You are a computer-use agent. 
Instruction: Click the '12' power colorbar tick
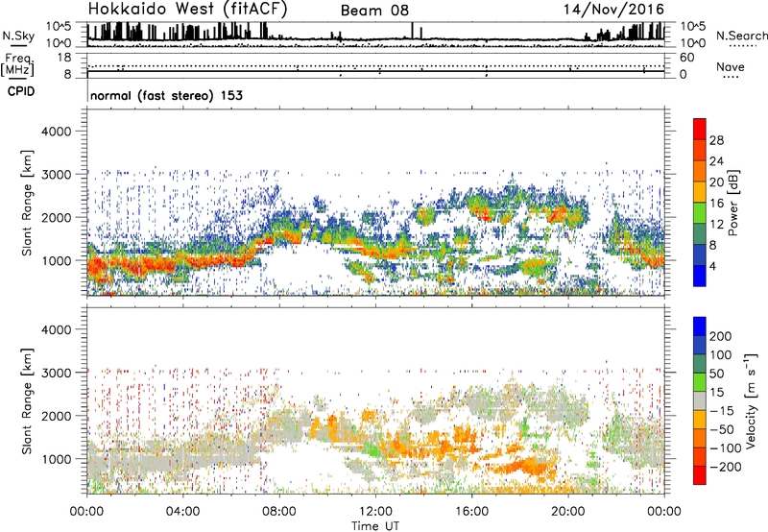pos(716,225)
